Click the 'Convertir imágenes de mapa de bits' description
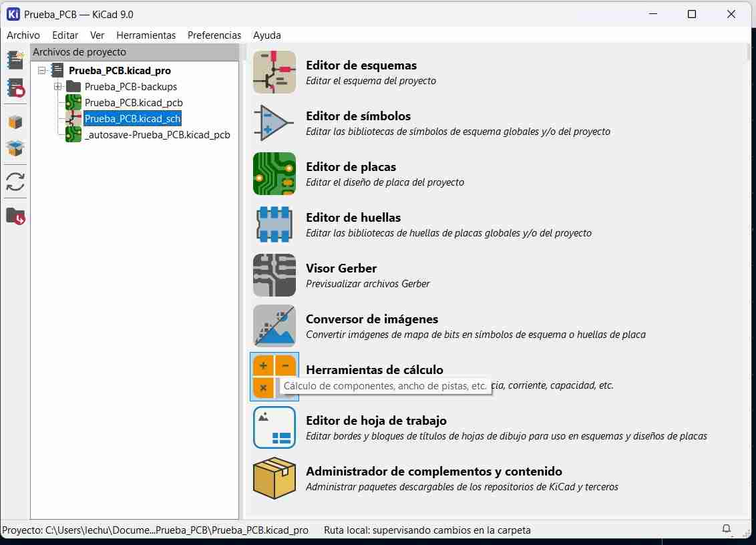This screenshot has width=756, height=545. (x=476, y=335)
